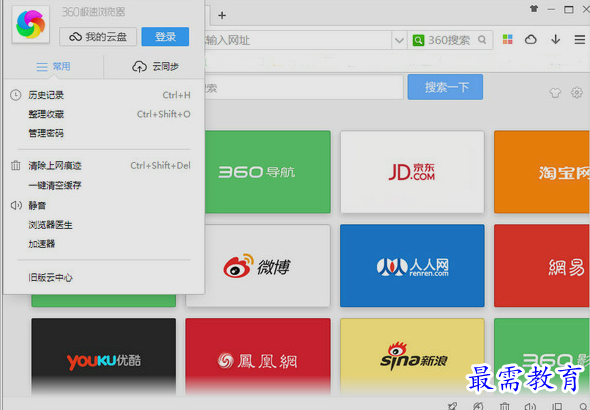590x410 pixels.
Task: Open the 人人网 renren tile
Action: (412, 266)
